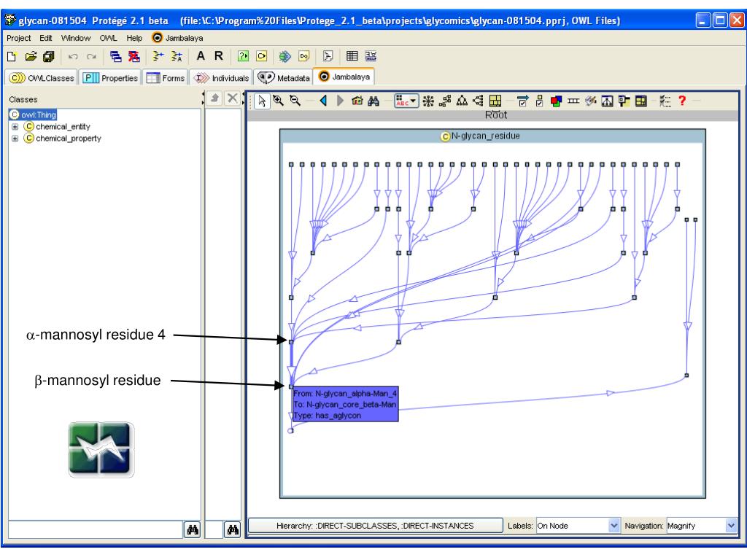Open the Jambalaya menu in menu bar
Viewport: 747px width, 560px height.
tap(178, 38)
